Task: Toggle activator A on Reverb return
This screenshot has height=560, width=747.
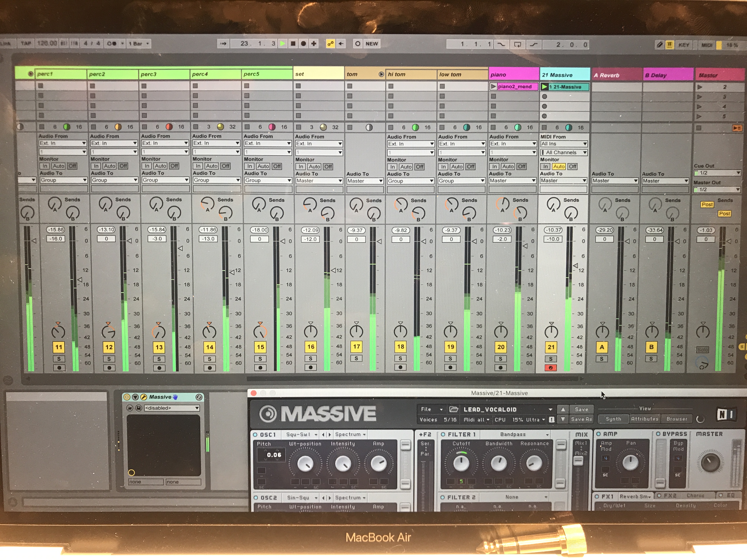Action: (602, 347)
